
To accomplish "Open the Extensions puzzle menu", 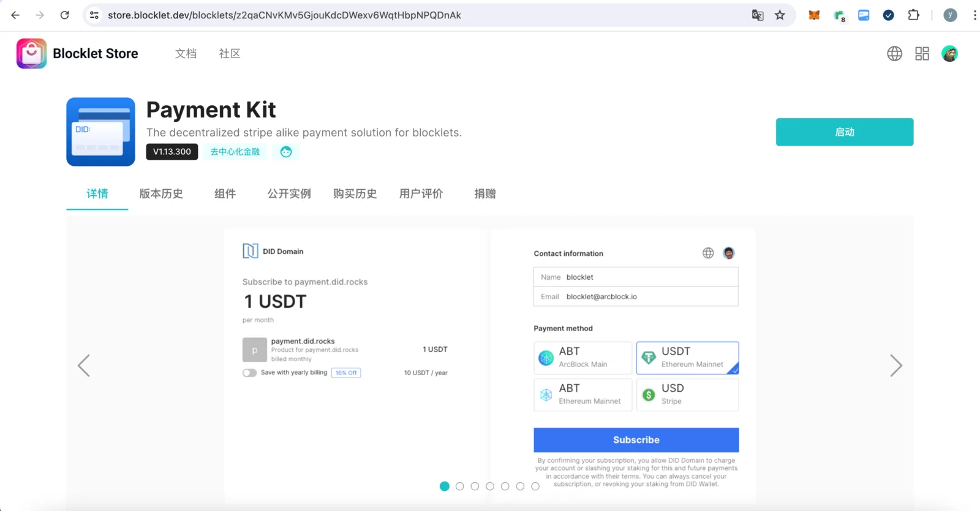I will pos(913,15).
